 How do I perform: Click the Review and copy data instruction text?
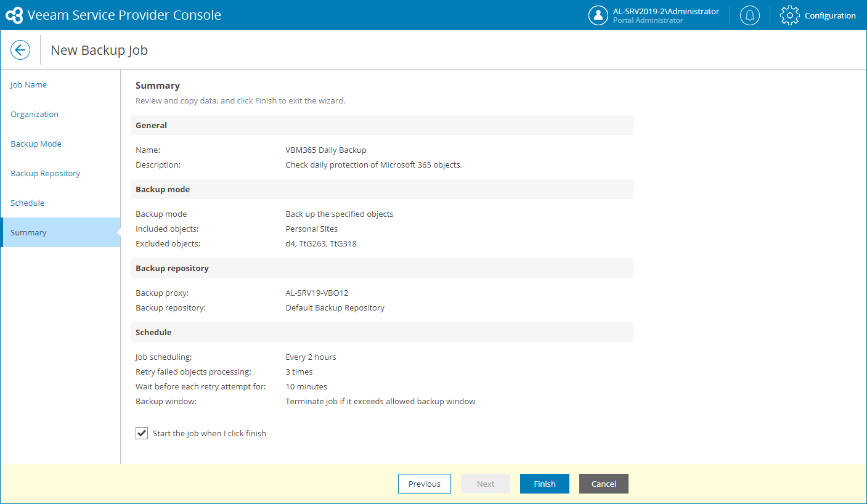click(240, 100)
